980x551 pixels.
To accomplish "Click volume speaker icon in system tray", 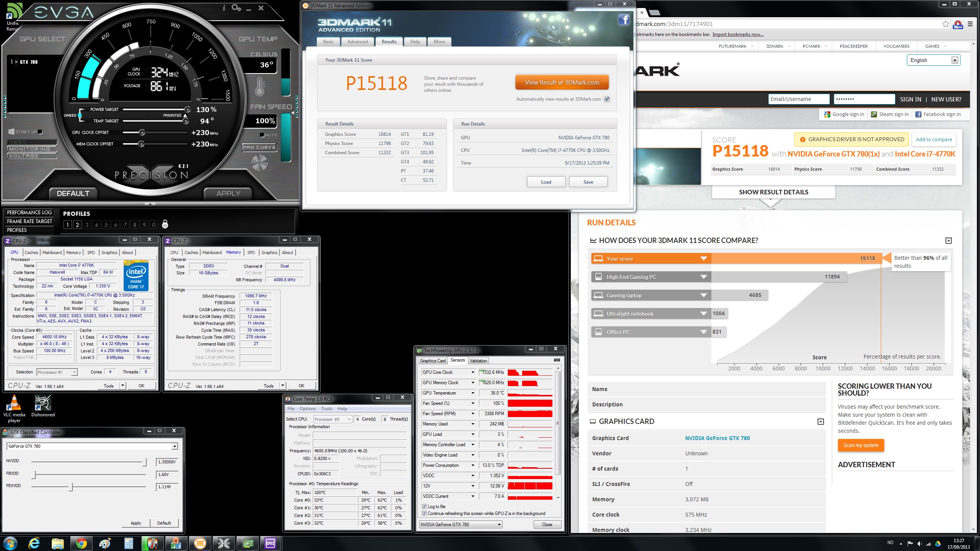I will [920, 543].
